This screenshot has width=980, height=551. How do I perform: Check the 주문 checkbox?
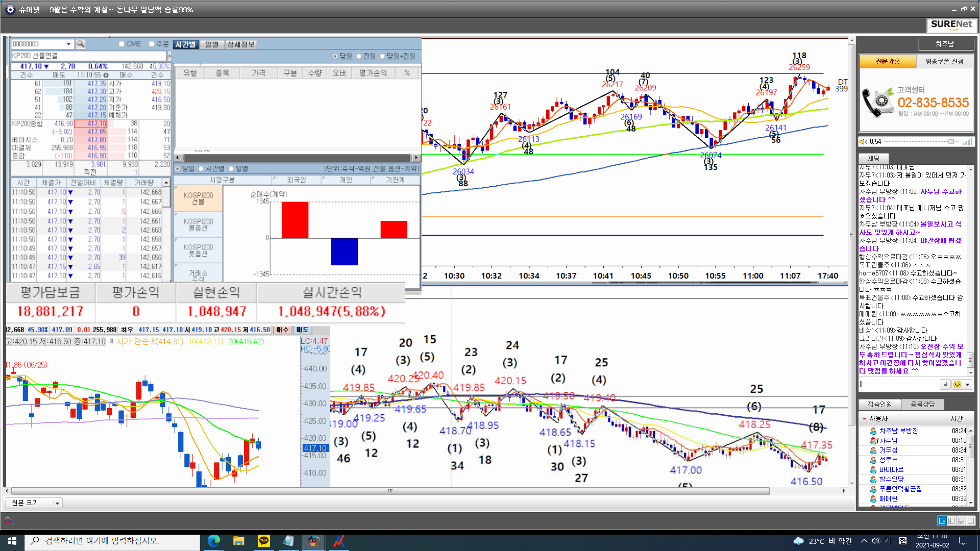(x=152, y=44)
